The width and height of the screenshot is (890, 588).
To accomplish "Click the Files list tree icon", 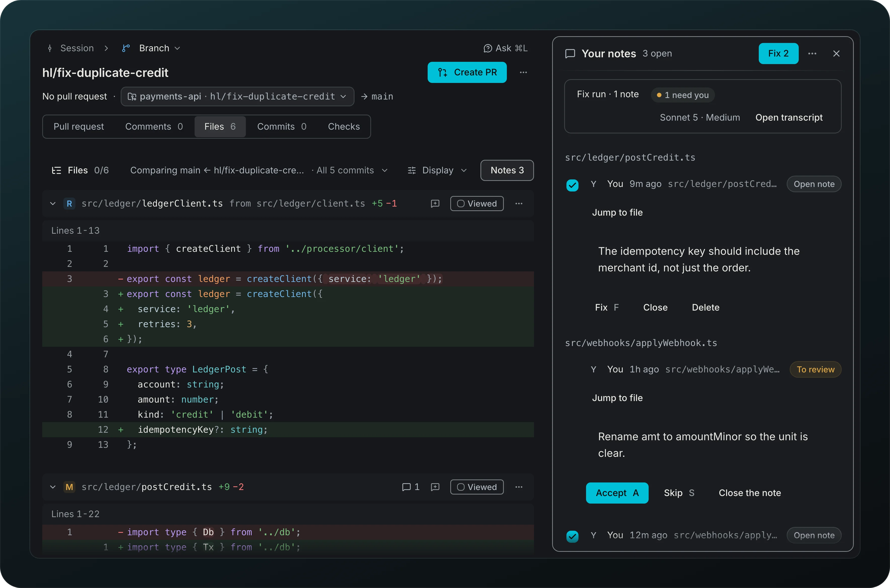I will click(x=56, y=171).
